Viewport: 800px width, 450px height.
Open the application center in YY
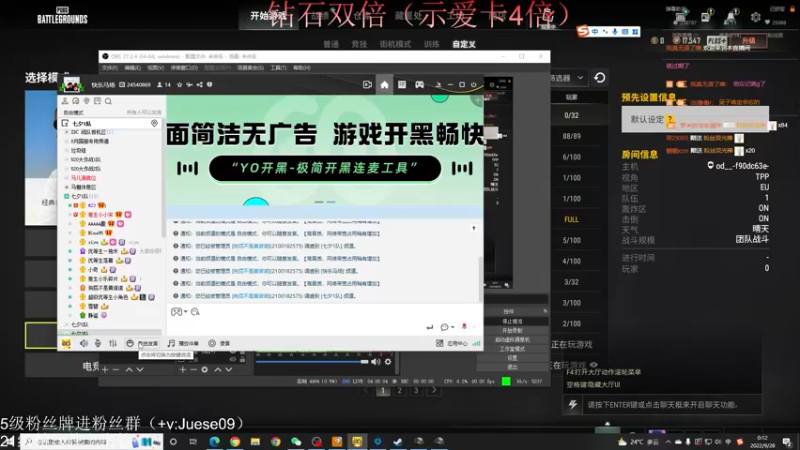coord(452,343)
